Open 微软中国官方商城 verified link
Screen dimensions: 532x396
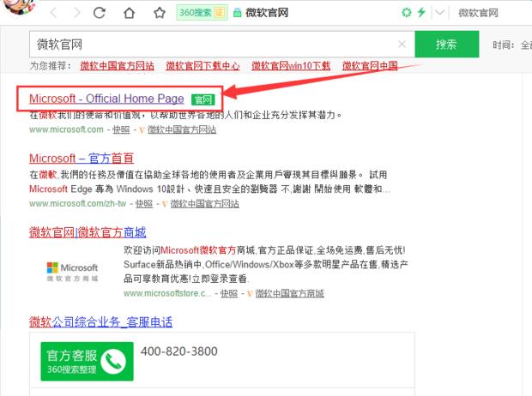click(x=289, y=293)
